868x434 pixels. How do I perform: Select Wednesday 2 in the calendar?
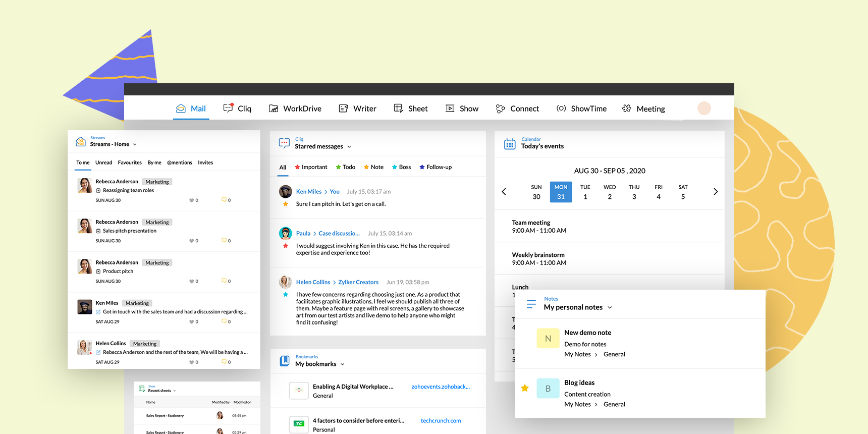[610, 192]
